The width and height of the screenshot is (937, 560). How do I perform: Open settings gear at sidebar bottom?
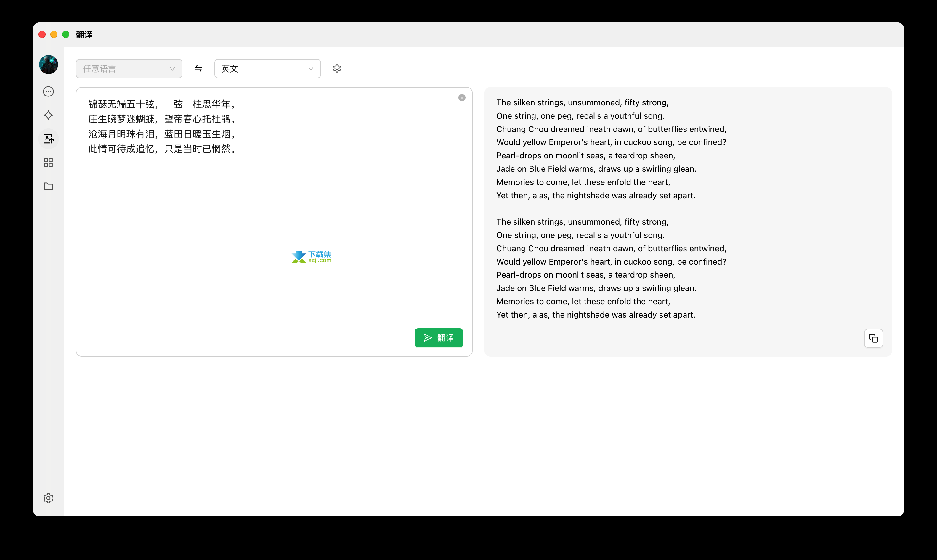(x=48, y=498)
